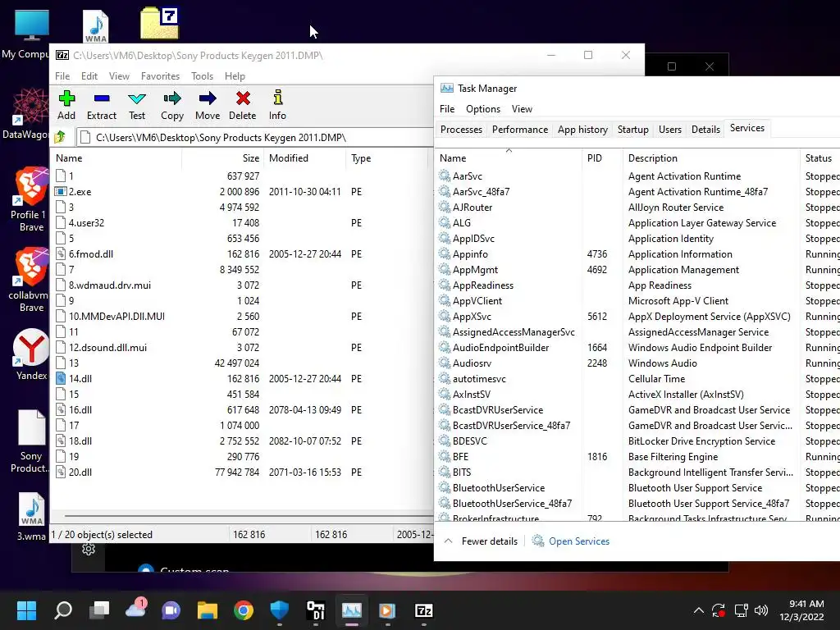The height and width of the screenshot is (630, 840).
Task: Open the Task Manager View menu
Action: (x=522, y=109)
